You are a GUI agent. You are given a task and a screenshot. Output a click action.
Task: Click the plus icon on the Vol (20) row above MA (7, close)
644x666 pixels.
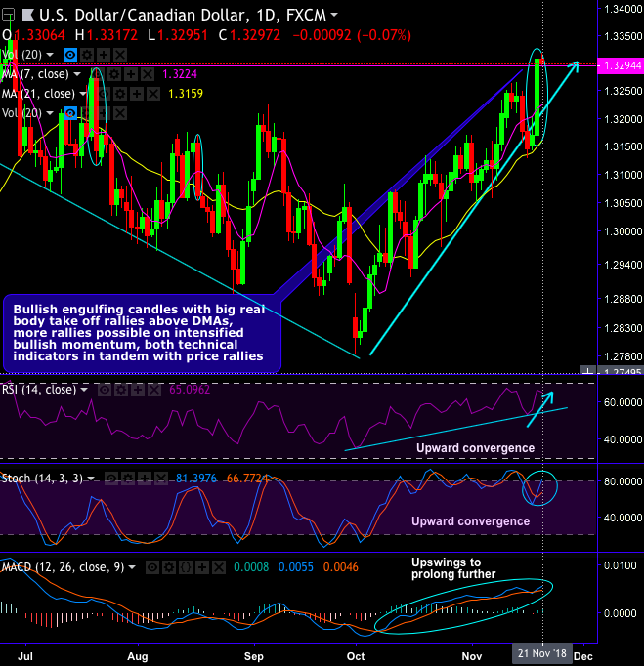104,55
